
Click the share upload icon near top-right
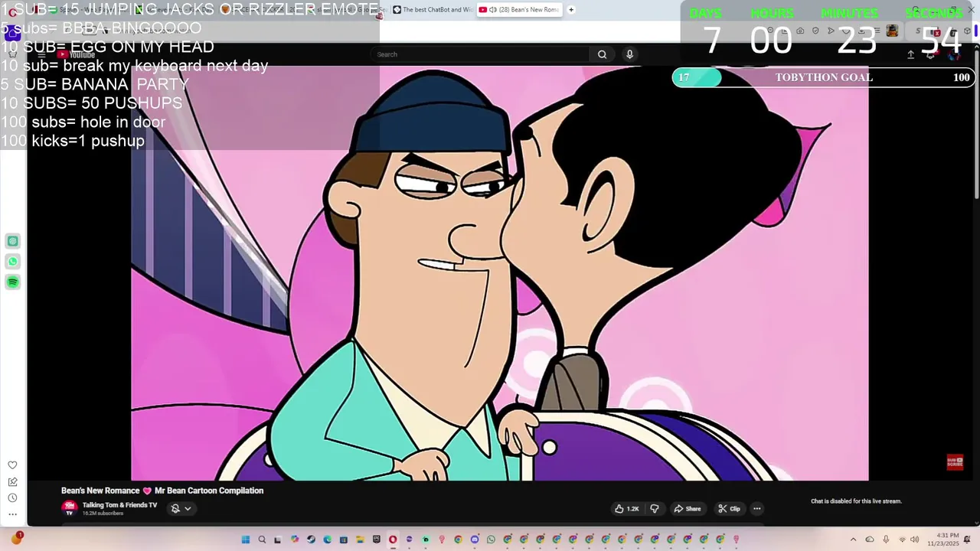[910, 54]
